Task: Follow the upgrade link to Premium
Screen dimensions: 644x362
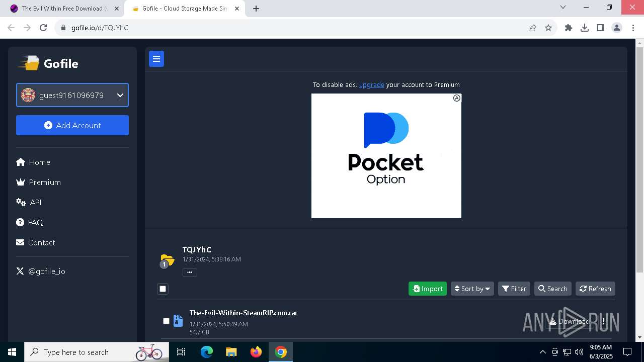Action: pos(371,84)
